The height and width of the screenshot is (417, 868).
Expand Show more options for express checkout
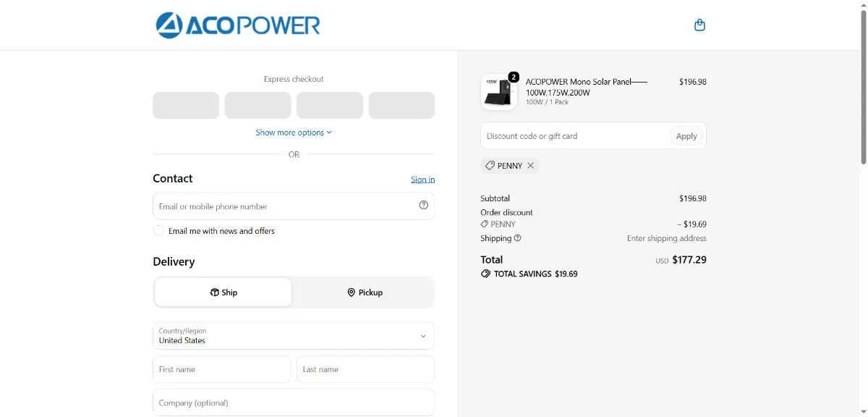[294, 132]
